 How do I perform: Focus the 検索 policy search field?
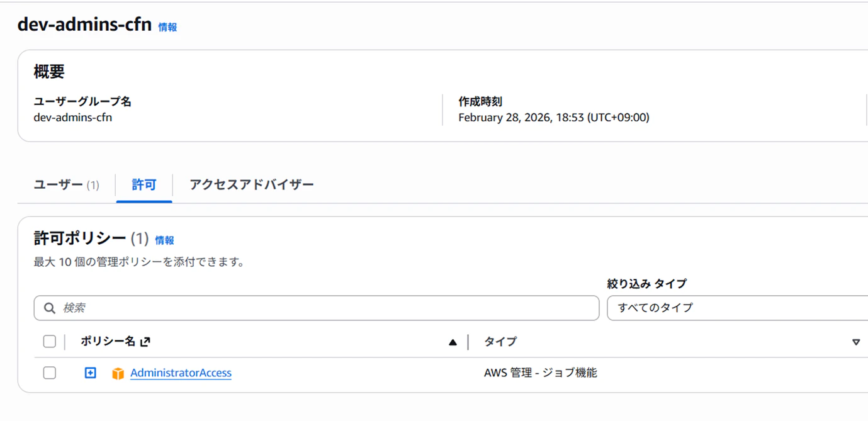pos(317,308)
